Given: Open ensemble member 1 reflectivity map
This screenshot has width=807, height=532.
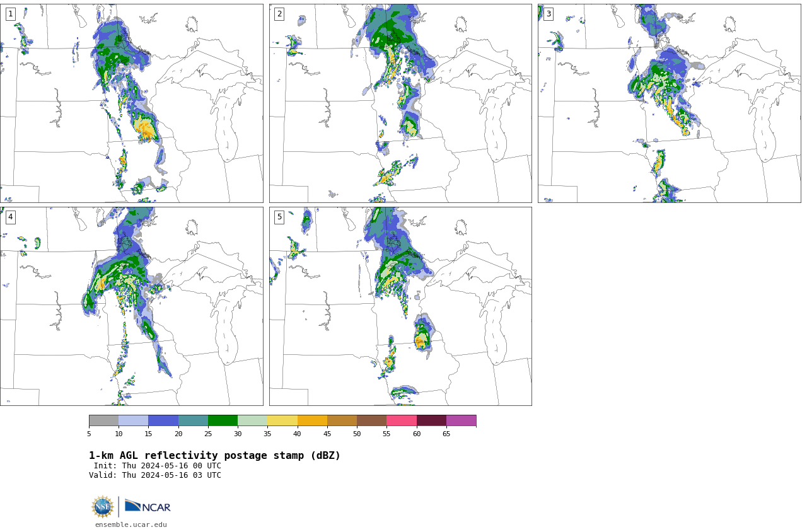Looking at the screenshot, I should [131, 103].
